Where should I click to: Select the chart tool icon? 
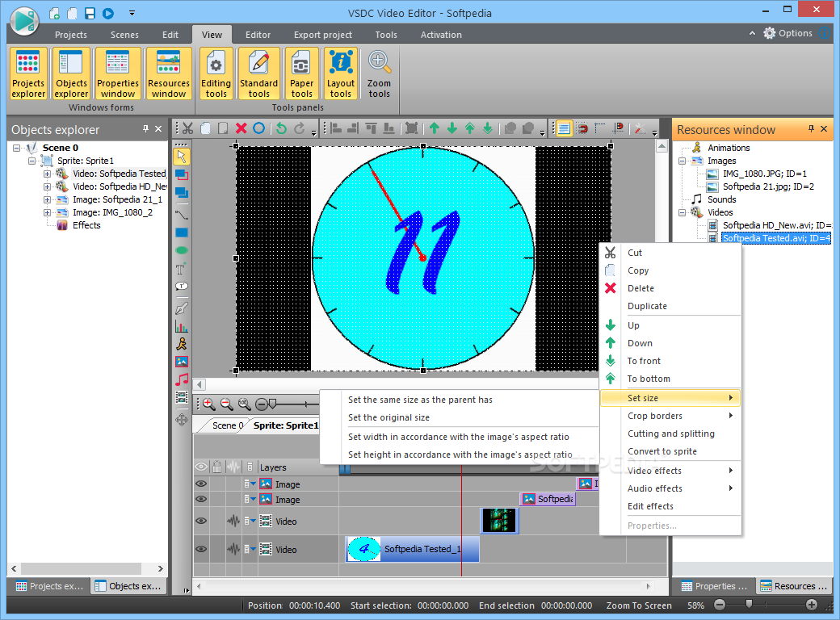coord(182,326)
